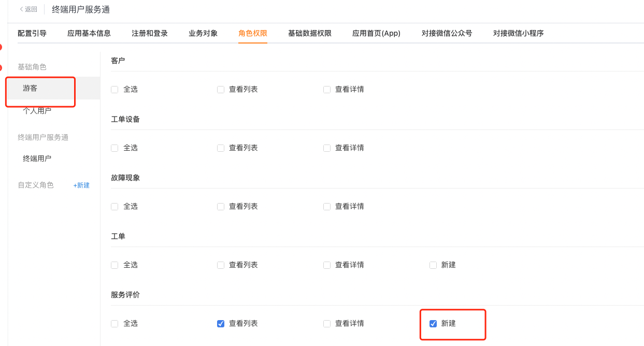Screen dimensions: 644x346
Task: Uncheck 查看列表 under 服务评价
Action: pos(221,324)
